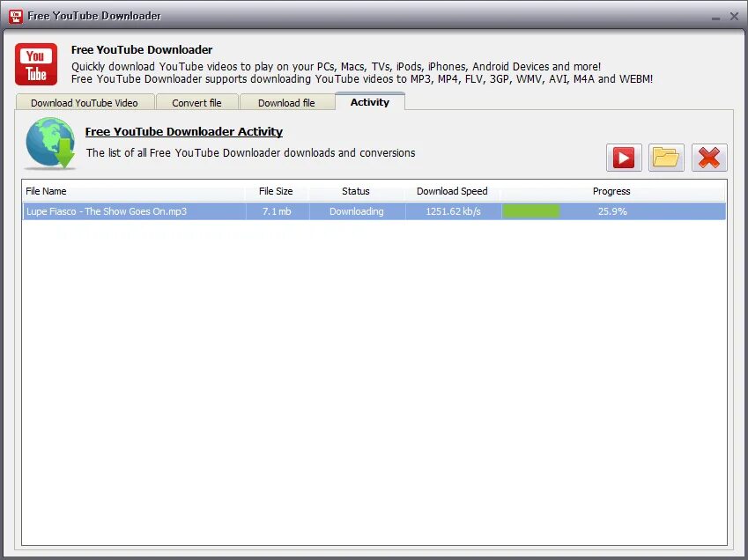Open the Convert file tab
Viewport: 748px width, 560px height.
196,102
